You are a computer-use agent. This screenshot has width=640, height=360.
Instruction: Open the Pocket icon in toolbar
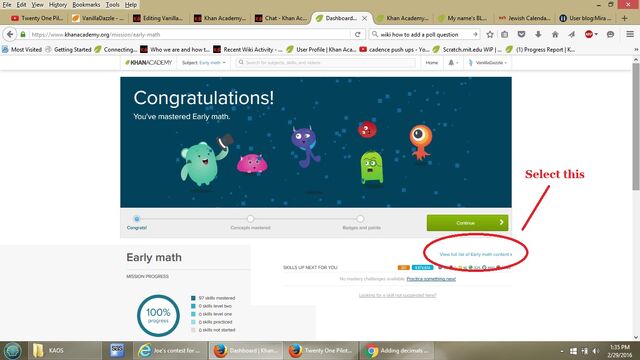(521, 35)
